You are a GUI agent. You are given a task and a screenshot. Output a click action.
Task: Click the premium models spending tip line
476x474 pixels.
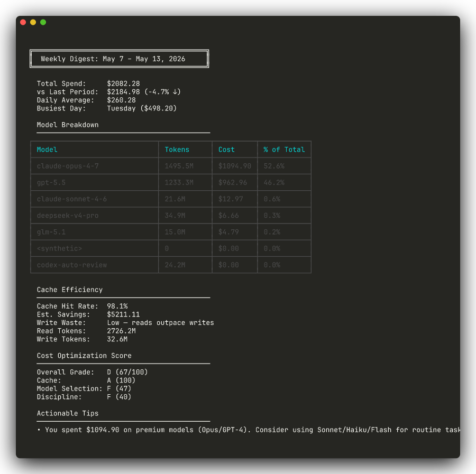pyautogui.click(x=249, y=430)
